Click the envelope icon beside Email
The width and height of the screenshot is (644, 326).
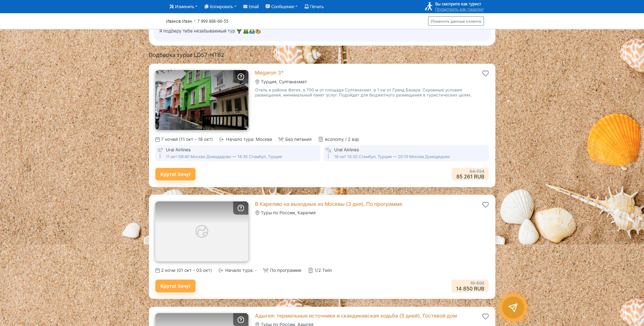245,6
